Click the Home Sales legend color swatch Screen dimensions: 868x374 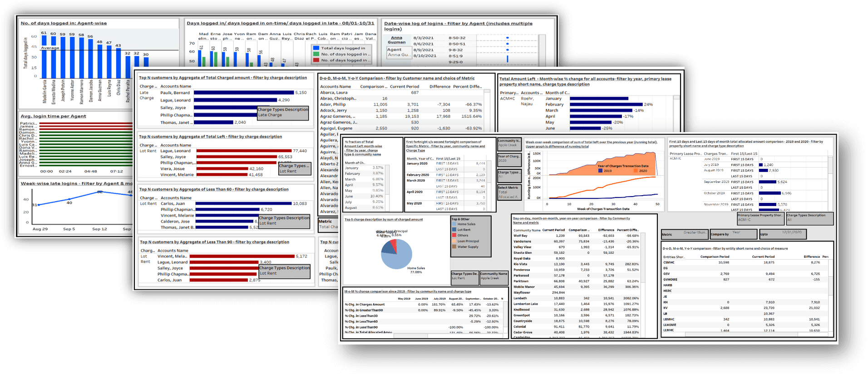(454, 224)
